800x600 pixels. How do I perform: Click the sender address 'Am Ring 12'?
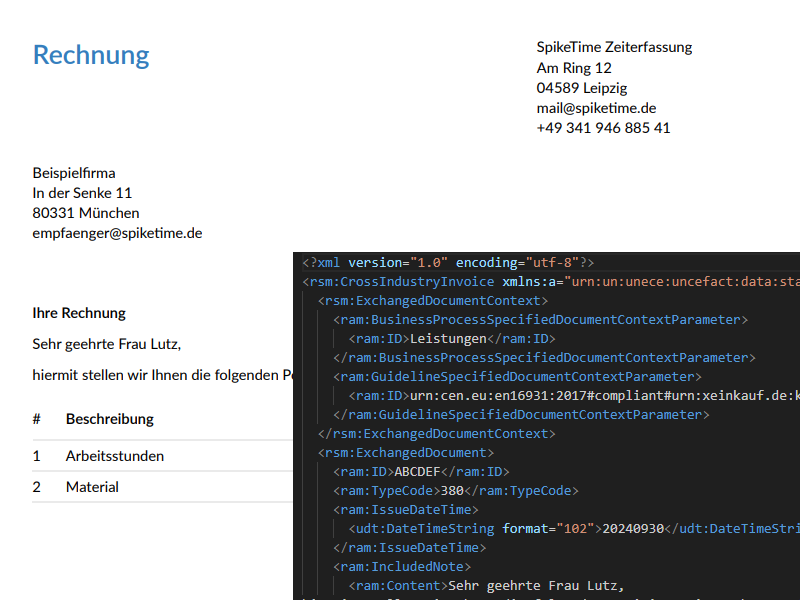point(574,68)
